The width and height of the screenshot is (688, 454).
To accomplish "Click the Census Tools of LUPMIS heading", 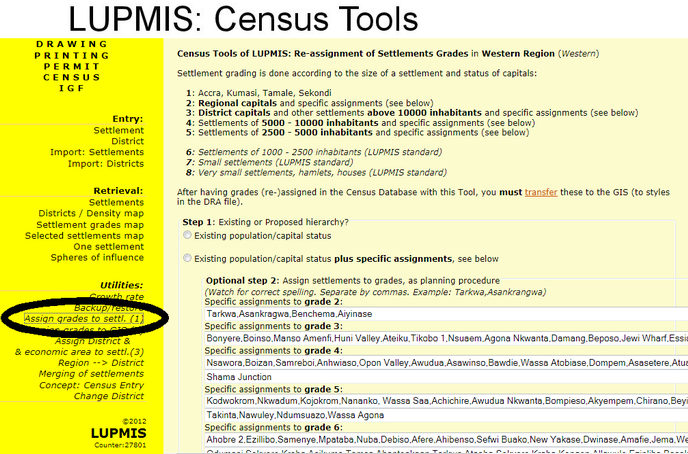I will pos(388,54).
